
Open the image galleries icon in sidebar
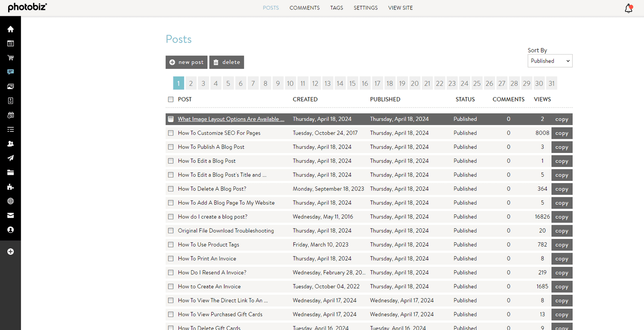click(x=10, y=86)
